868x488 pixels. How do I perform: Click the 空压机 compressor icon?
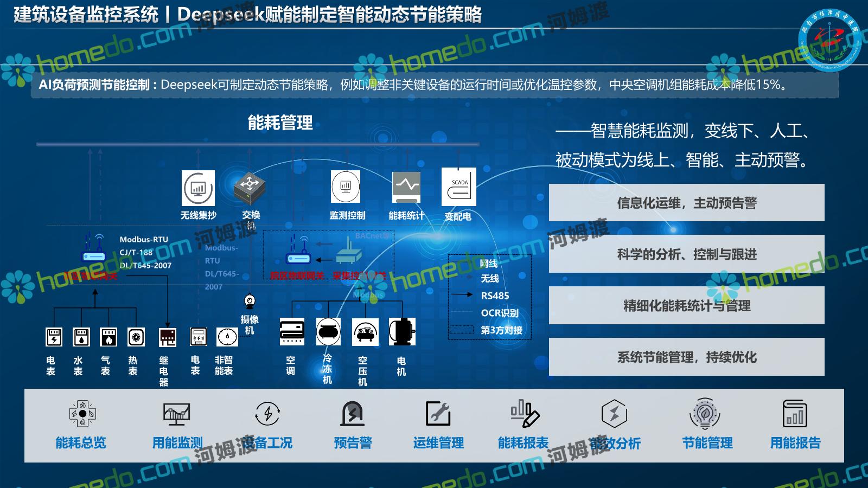365,331
